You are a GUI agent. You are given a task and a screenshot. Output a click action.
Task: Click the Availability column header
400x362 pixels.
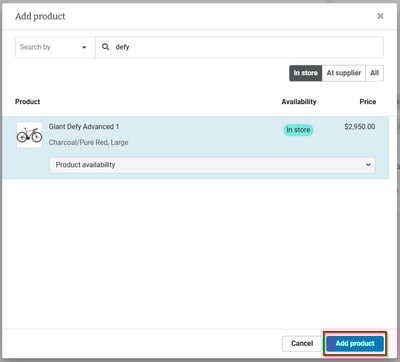pyautogui.click(x=299, y=102)
